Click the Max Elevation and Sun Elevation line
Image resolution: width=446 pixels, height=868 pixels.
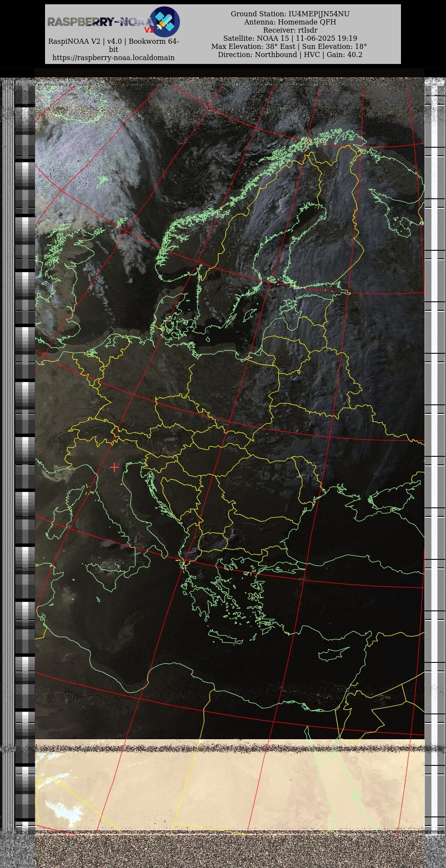(289, 47)
